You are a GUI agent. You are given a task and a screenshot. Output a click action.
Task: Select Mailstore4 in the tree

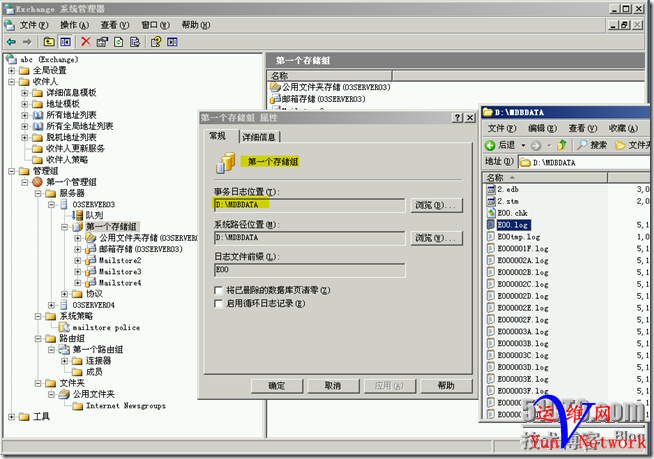pos(120,283)
